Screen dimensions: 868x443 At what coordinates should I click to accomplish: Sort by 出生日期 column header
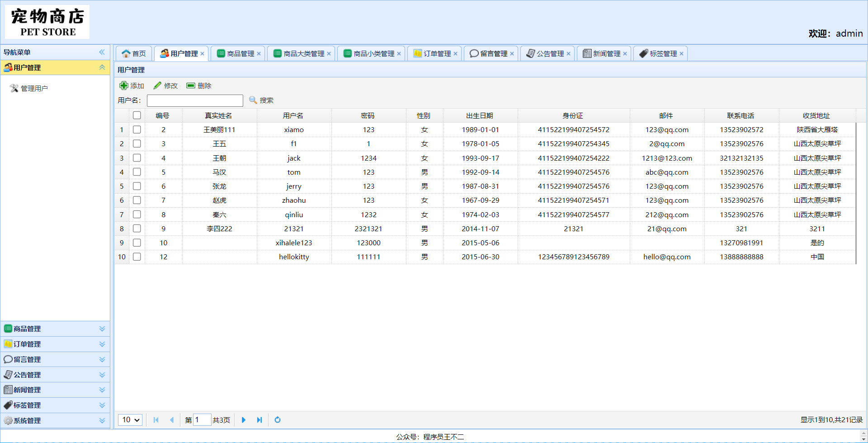coord(480,115)
